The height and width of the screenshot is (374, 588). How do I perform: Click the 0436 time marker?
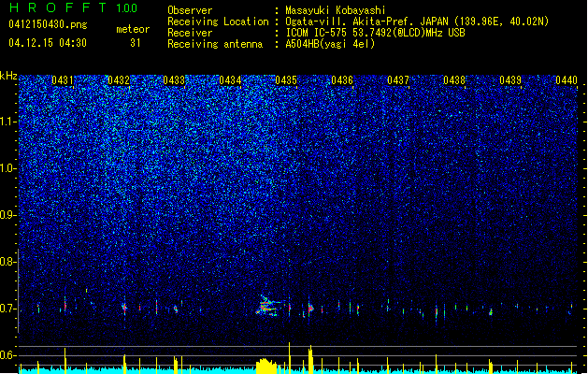342,79
